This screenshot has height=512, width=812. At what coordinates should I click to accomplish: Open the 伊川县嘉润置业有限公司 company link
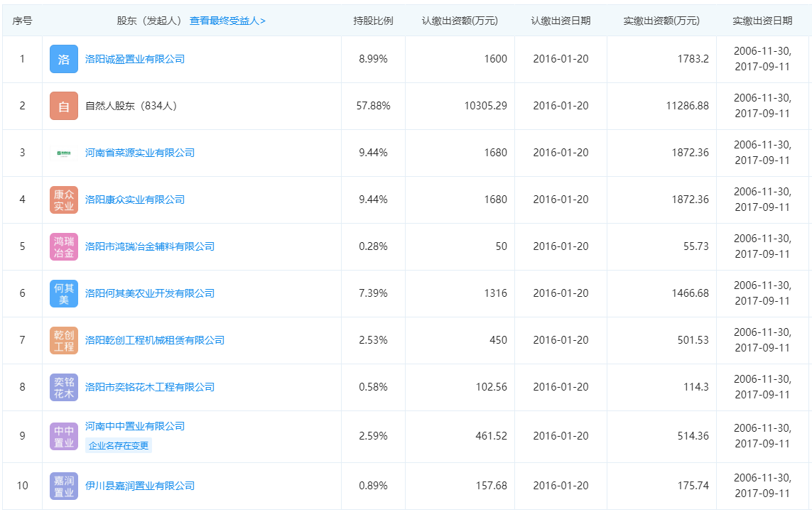pyautogui.click(x=140, y=486)
